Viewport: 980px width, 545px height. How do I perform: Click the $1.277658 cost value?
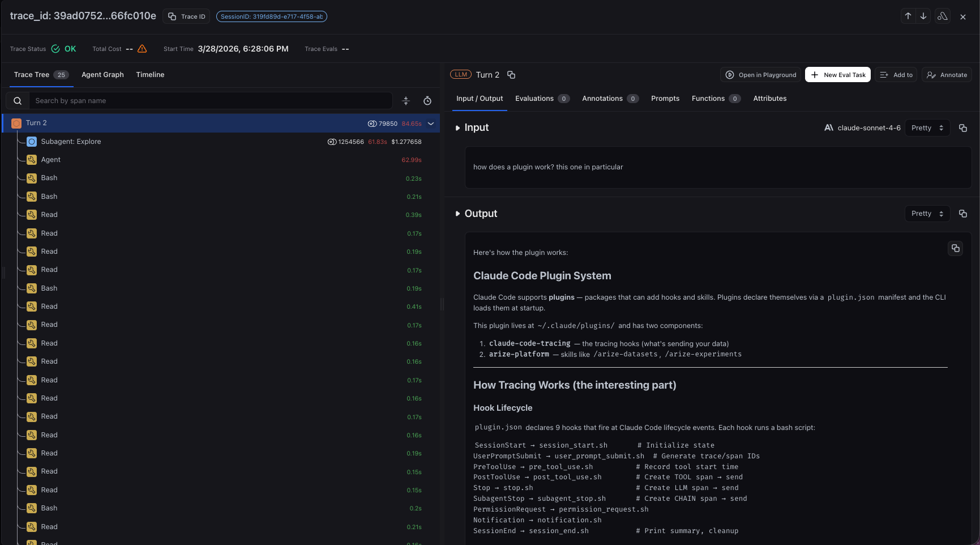[x=406, y=142]
